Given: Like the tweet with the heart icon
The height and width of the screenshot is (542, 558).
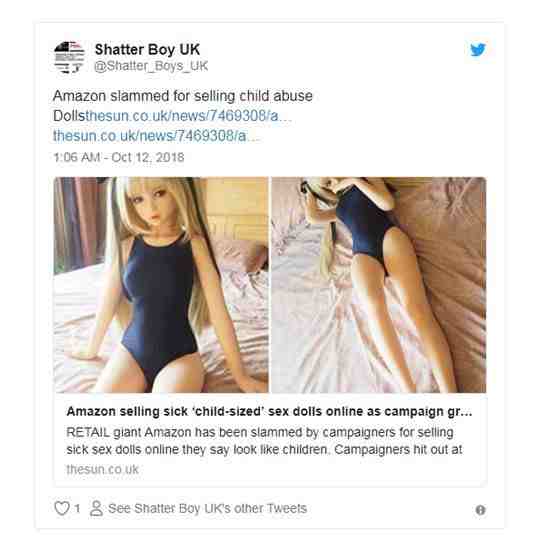Looking at the screenshot, I should point(62,508).
